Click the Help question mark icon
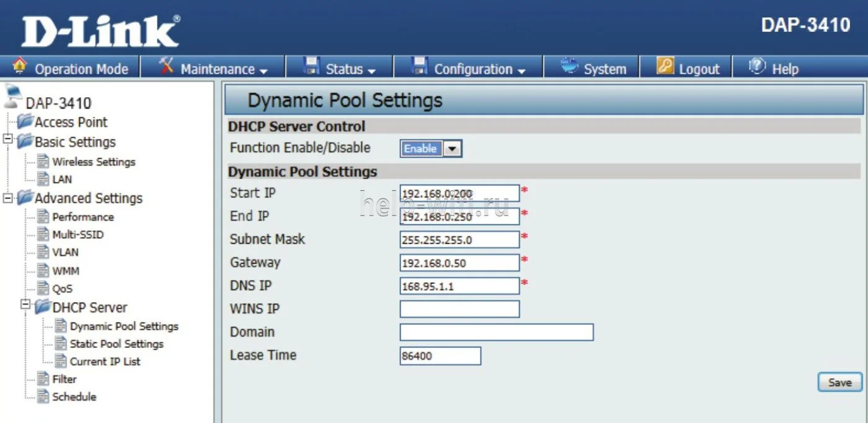 (x=757, y=66)
